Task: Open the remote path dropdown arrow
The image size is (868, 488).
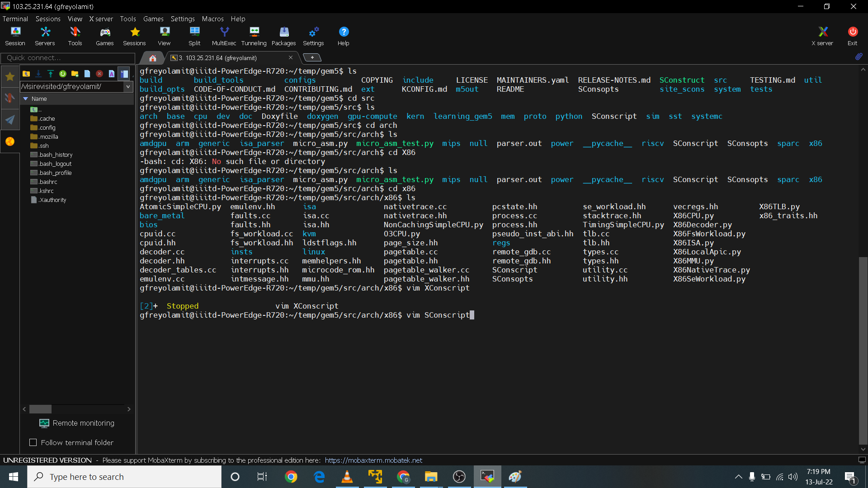Action: click(128, 86)
